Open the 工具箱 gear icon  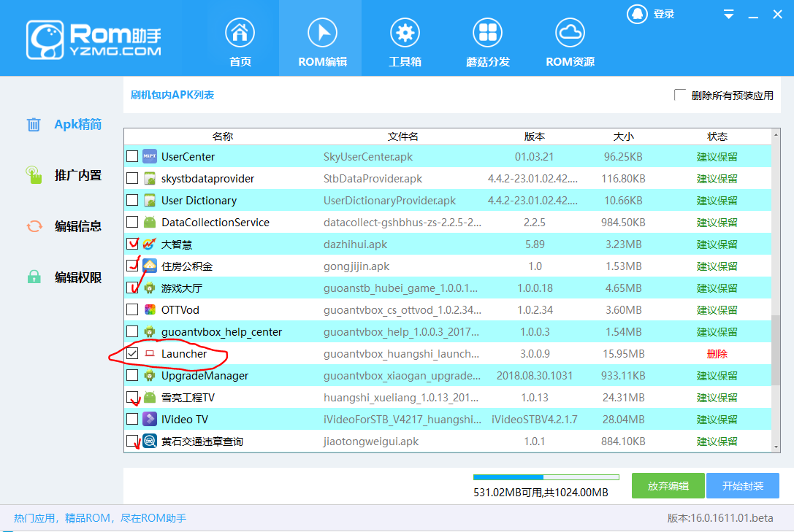click(405, 33)
